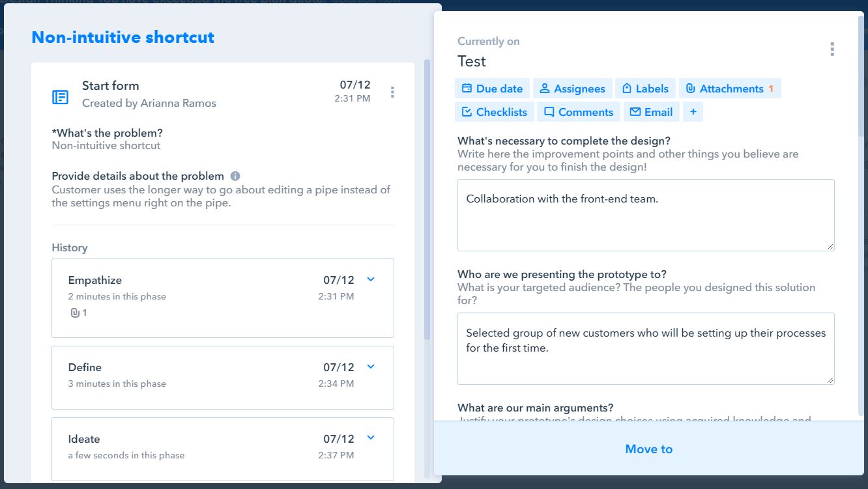
Task: Open the Assignees selector
Action: coord(572,89)
